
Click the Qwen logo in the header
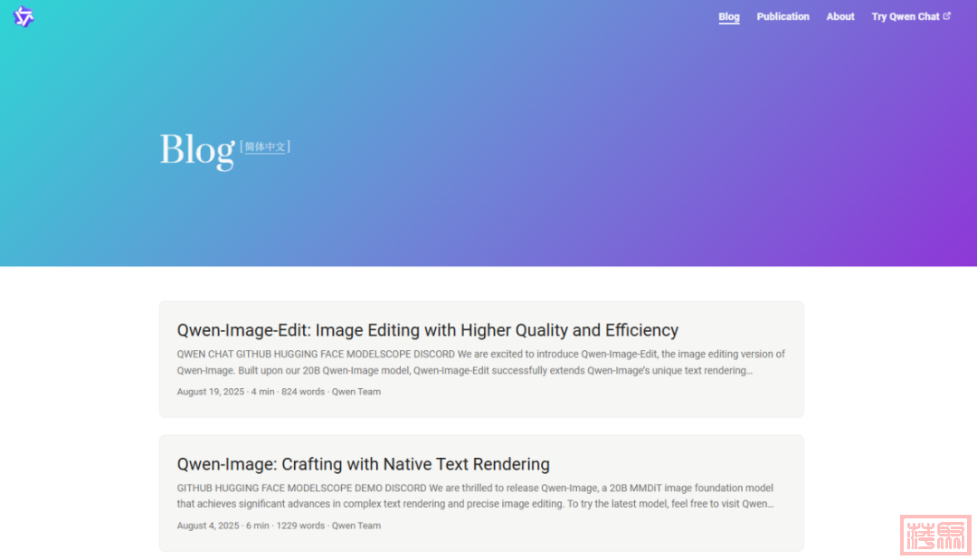pos(24,16)
